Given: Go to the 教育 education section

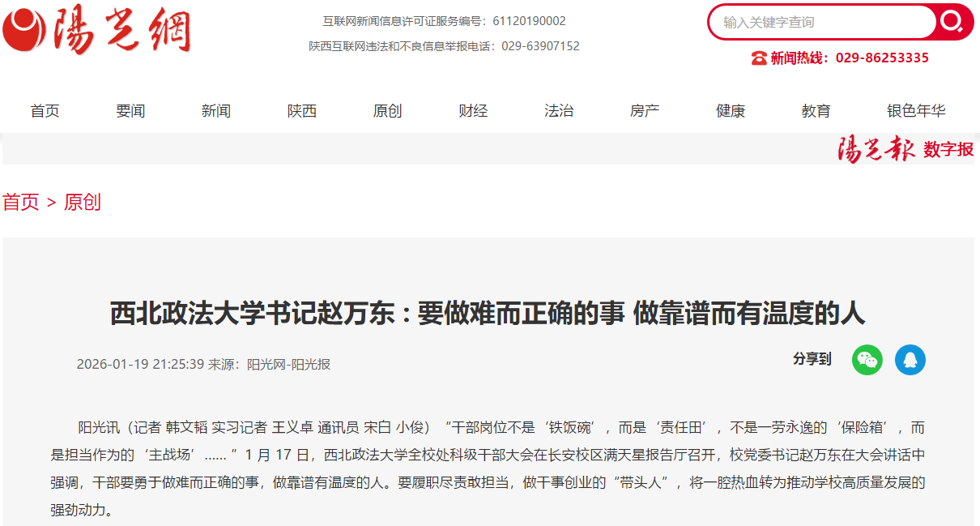Looking at the screenshot, I should coord(816,111).
